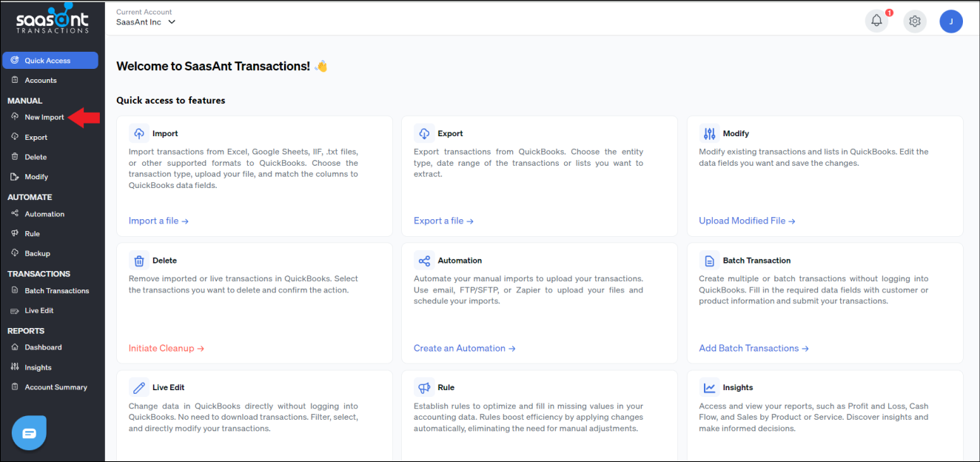Screen dimensions: 980x462
Task: Click the Batch Transaction card document icon
Action: (710, 261)
